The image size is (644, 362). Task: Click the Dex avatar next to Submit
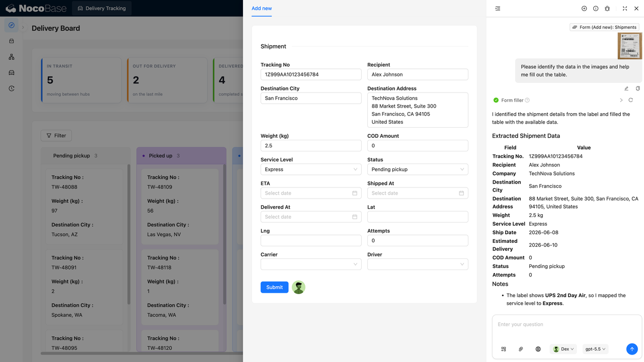(x=298, y=287)
